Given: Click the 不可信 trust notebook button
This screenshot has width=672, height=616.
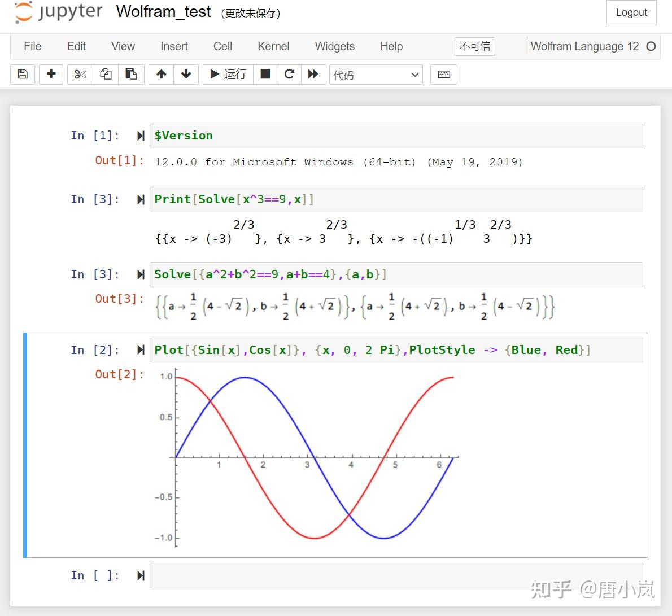Looking at the screenshot, I should pos(474,46).
